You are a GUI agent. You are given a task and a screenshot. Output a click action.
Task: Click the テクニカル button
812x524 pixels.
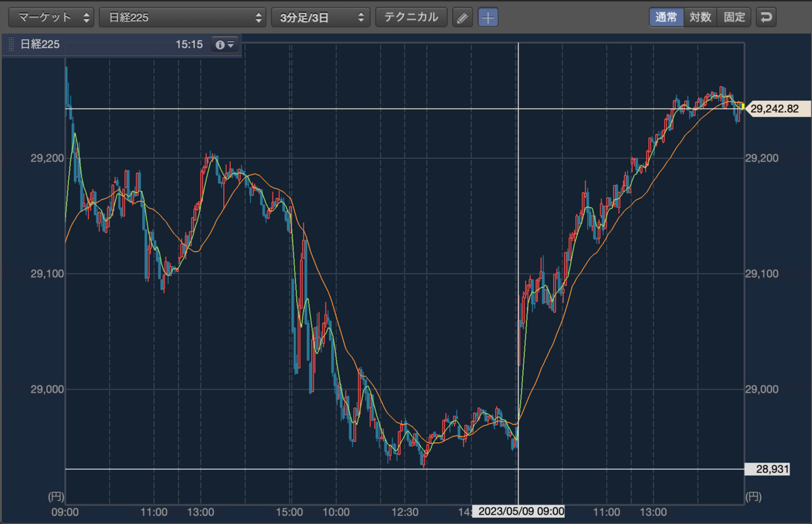411,17
